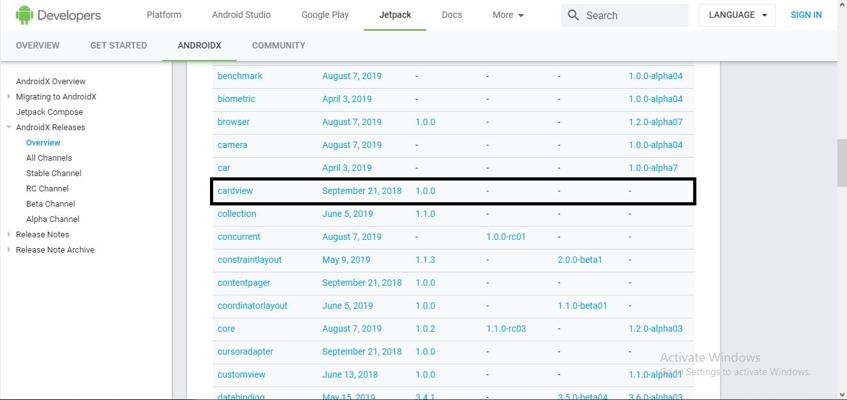Click the search magnifier icon
This screenshot has height=400, width=847.
pyautogui.click(x=573, y=15)
